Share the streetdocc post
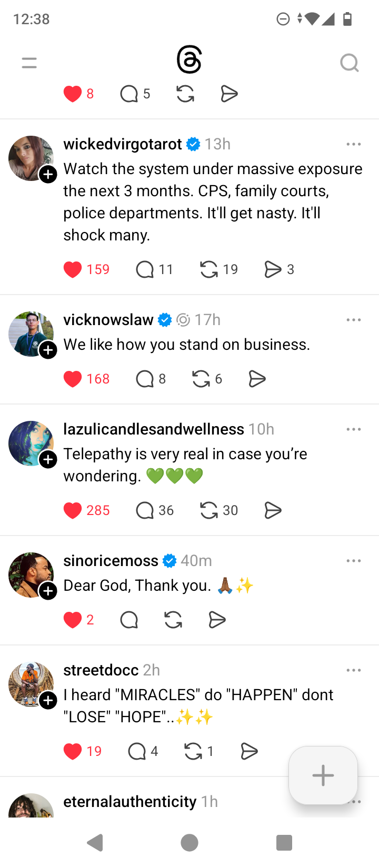The image size is (379, 868). [249, 751]
